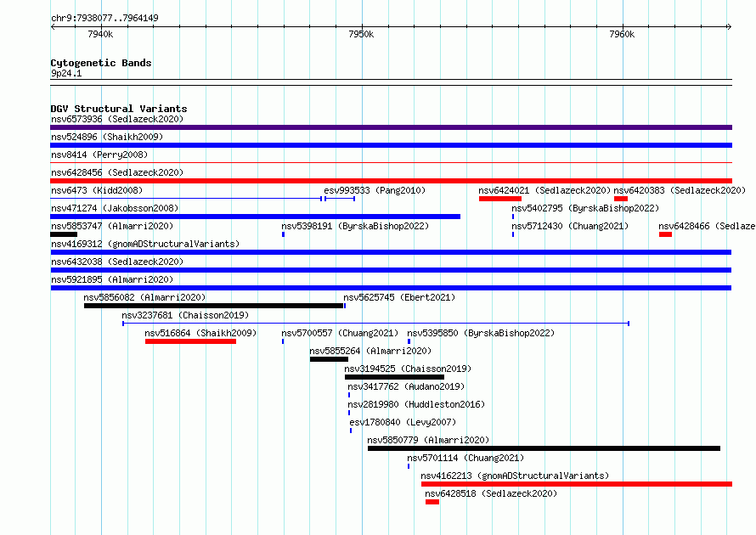Click nsv5853747 (Almarri2020) label
Image resolution: width=756 pixels, height=535 pixels.
pyautogui.click(x=112, y=226)
